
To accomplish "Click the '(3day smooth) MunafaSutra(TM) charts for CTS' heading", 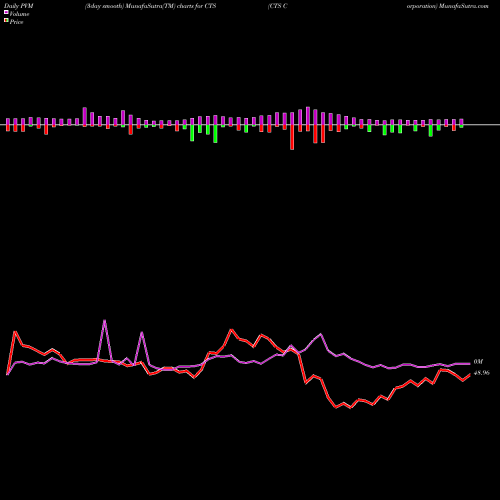I will point(150,6).
